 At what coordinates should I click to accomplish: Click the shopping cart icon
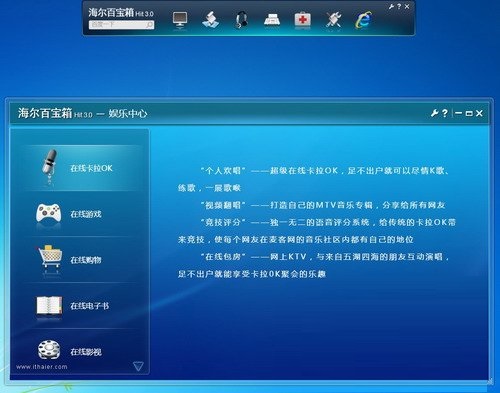click(49, 257)
